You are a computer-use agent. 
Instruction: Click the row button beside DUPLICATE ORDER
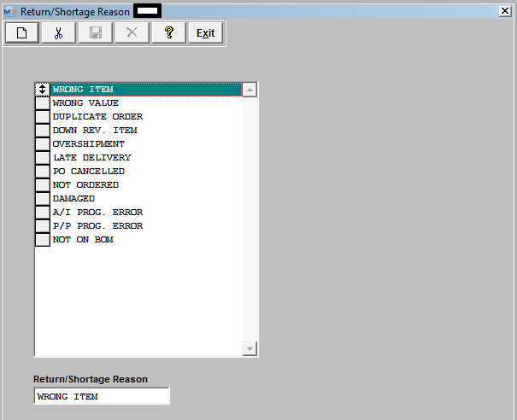[42, 117]
